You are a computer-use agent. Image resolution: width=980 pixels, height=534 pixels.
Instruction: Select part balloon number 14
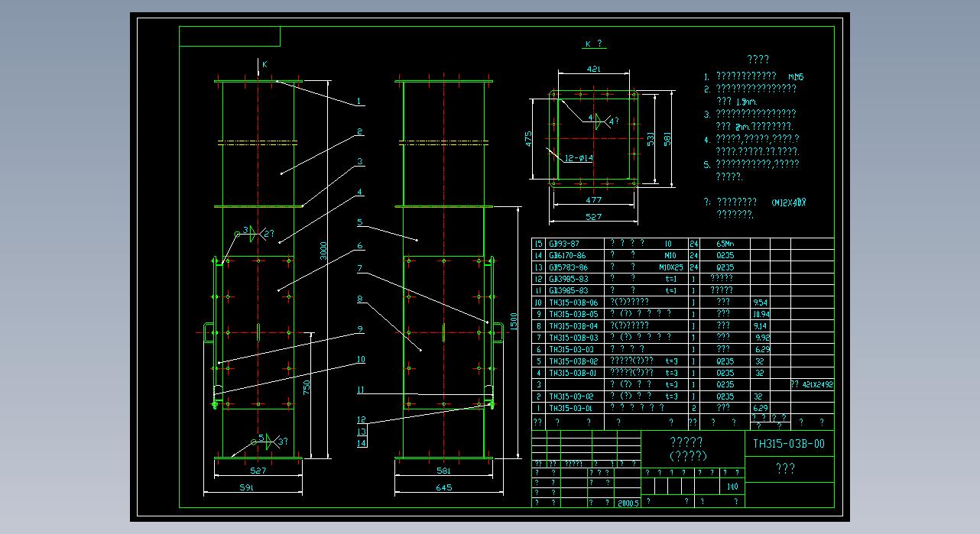361,442
